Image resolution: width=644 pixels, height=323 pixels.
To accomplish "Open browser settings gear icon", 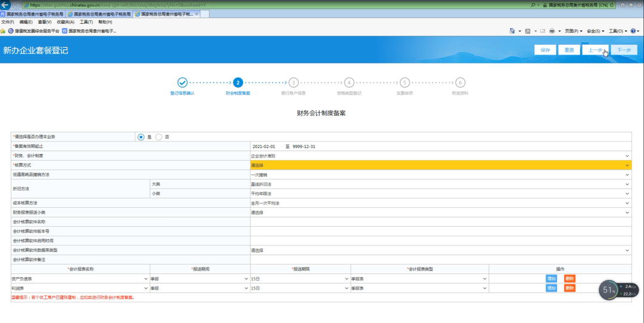I will coord(639,5).
